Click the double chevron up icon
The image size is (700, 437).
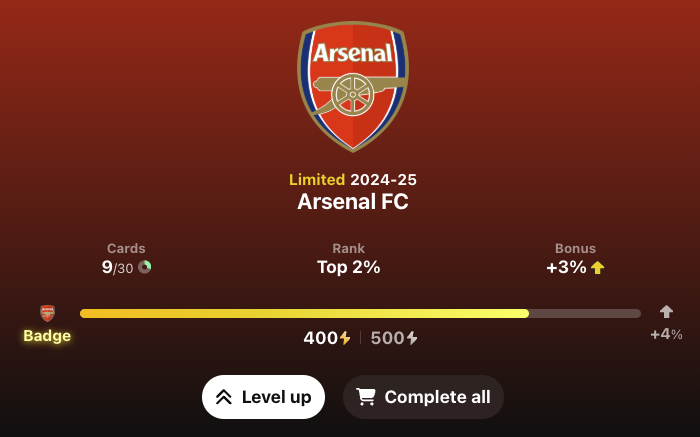tap(224, 397)
